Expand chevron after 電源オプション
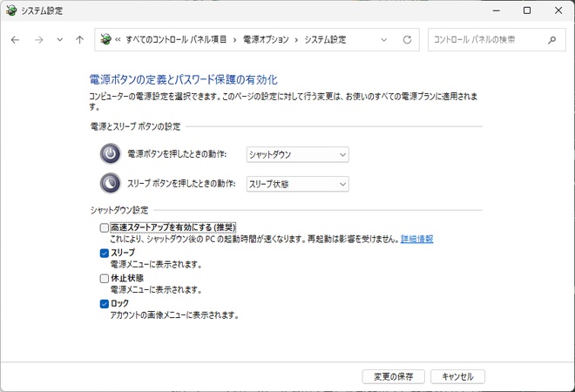 (296, 39)
